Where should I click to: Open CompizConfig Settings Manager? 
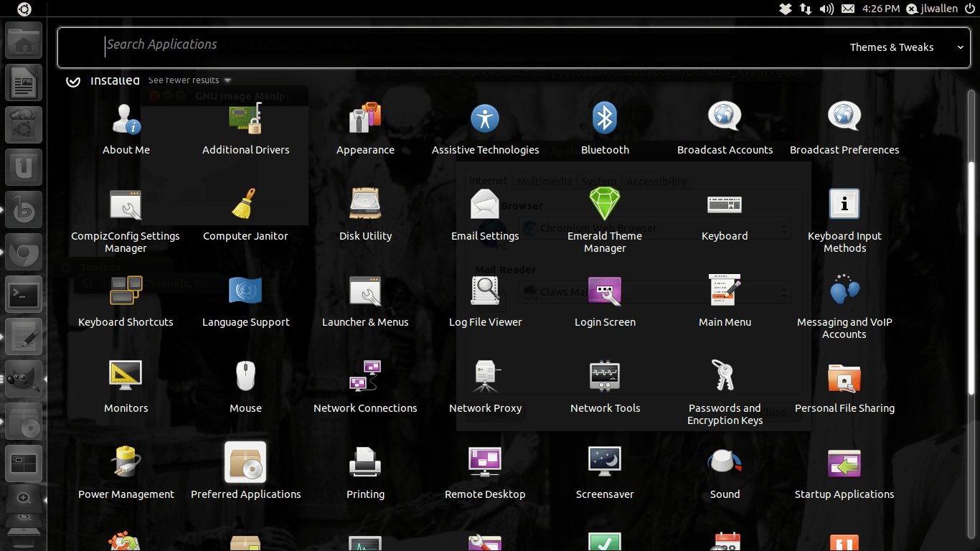pos(126,204)
